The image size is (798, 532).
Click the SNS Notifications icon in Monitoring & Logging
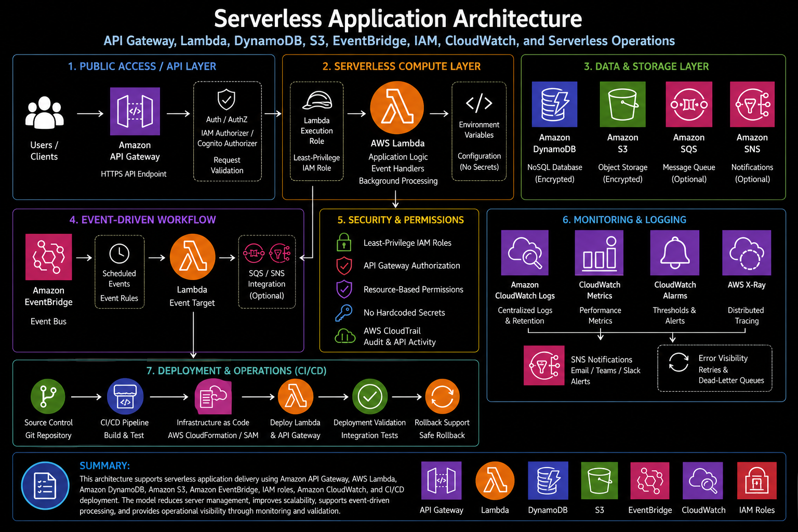[x=544, y=365]
